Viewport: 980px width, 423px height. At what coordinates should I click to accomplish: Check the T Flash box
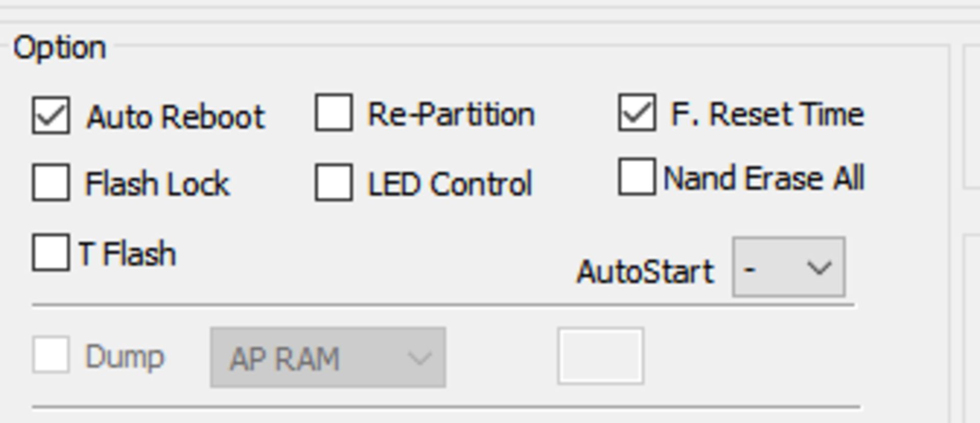pyautogui.click(x=51, y=252)
